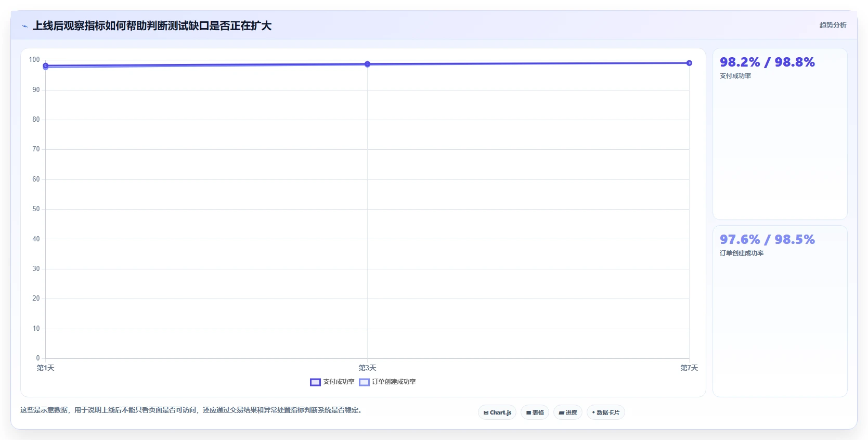Screen dimensions: 868x440
Task: Click the 进度 tag icon
Action: click(x=562, y=412)
